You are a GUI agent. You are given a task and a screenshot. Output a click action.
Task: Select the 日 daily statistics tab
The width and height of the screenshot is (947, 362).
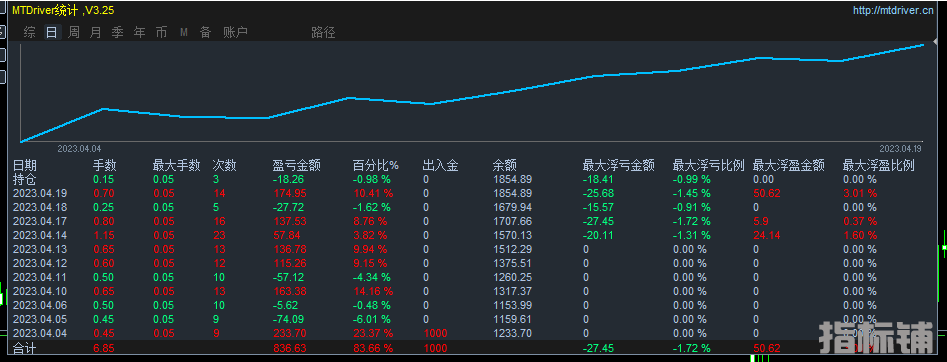click(x=51, y=33)
